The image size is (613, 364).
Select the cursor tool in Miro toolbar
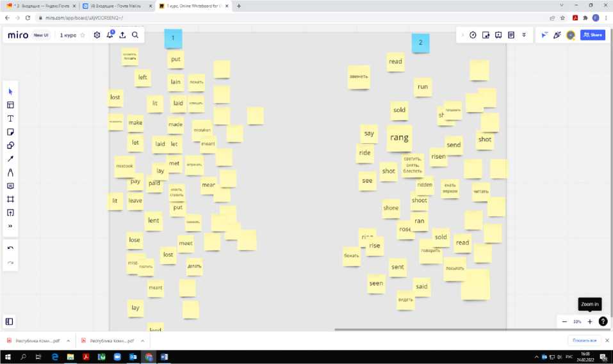(10, 91)
